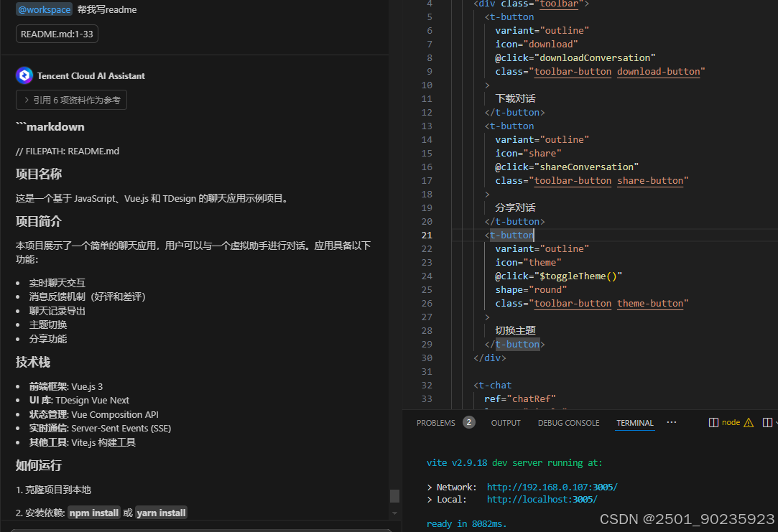
Task: Click the terminal warning triangle icon
Action: [749, 423]
